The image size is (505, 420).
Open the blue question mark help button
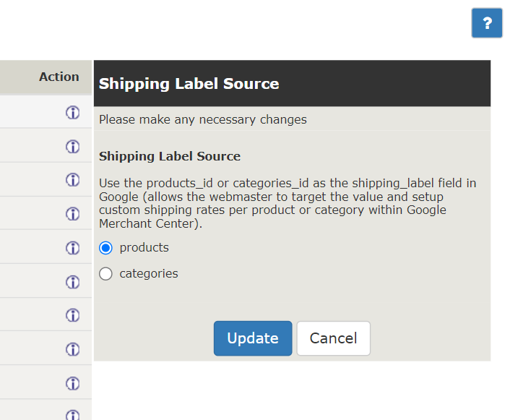(x=487, y=23)
